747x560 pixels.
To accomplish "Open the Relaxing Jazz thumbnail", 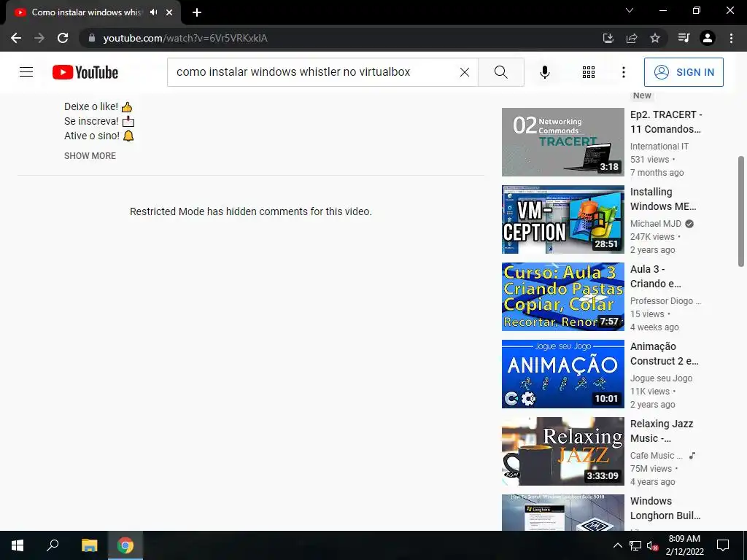I will pos(562,451).
